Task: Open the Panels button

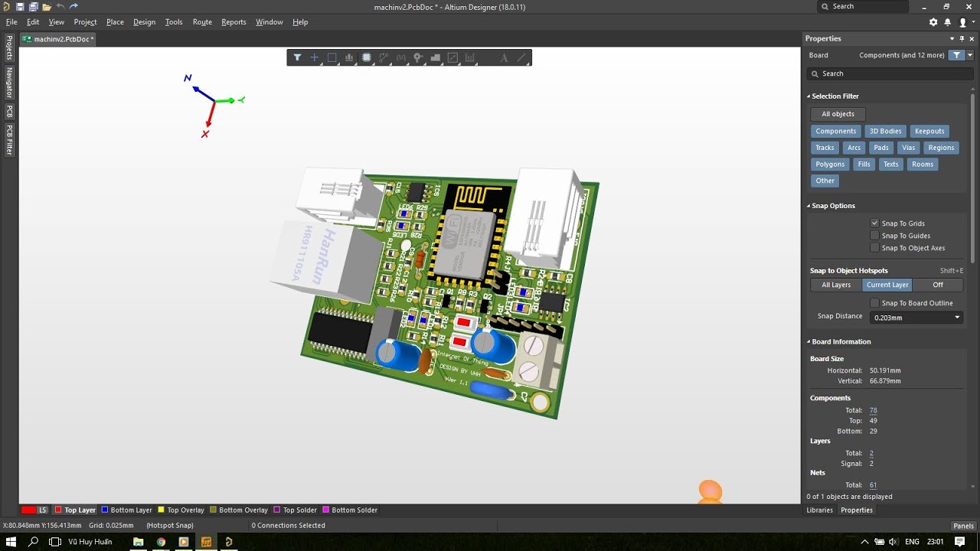Action: click(x=963, y=526)
